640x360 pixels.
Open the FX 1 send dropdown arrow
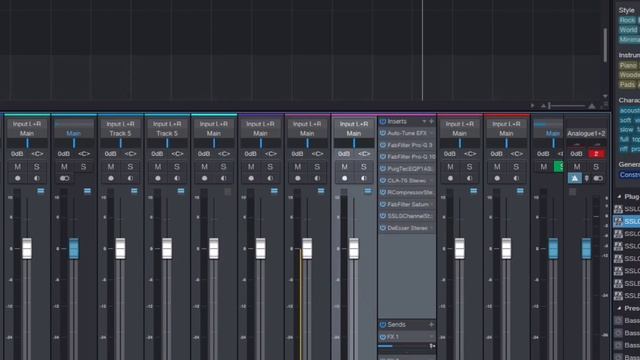(431, 337)
